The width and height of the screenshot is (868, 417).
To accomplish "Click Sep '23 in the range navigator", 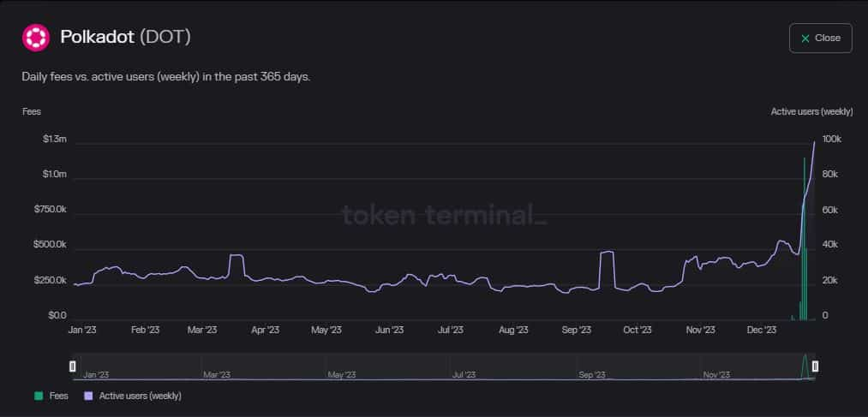I will tap(592, 375).
